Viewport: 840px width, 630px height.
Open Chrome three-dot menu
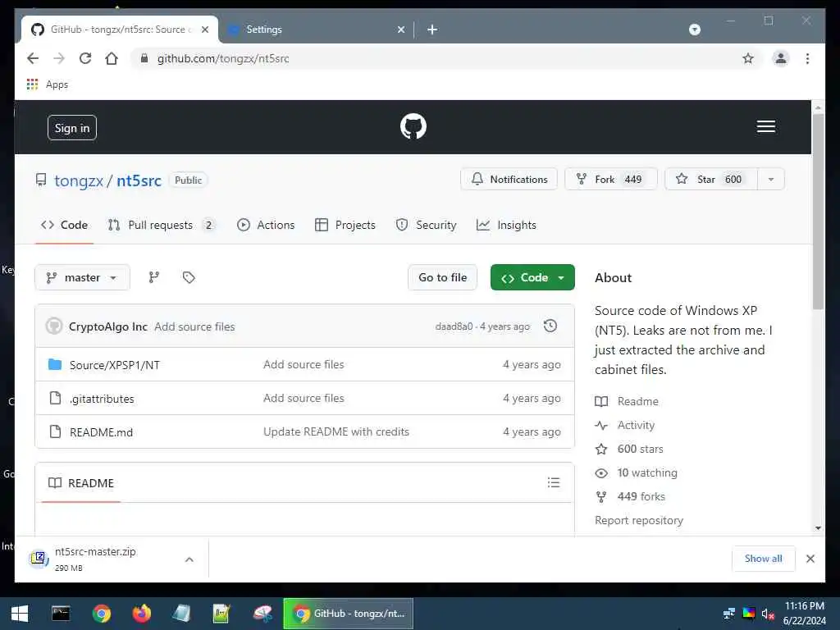pos(807,58)
